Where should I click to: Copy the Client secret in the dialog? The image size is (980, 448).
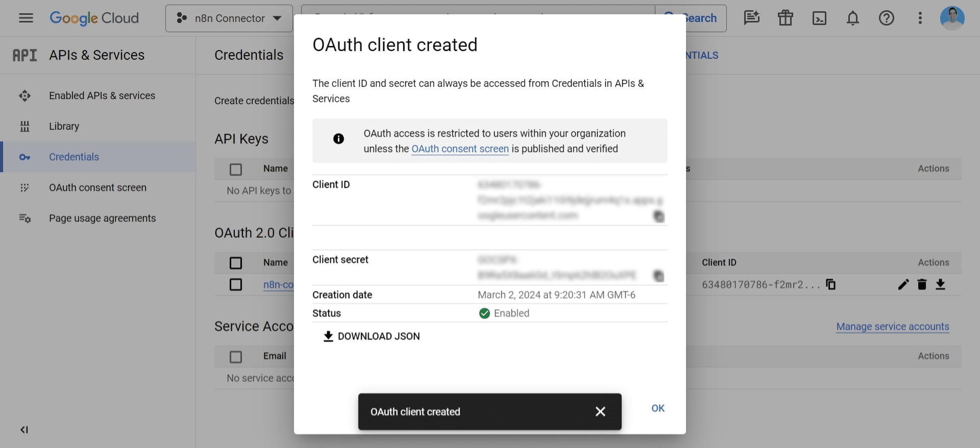(x=658, y=276)
